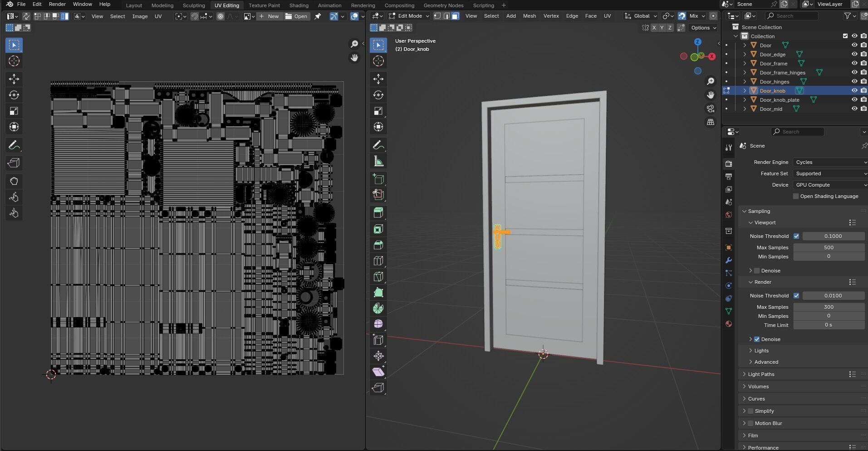Enable the Motion Blur checkbox
This screenshot has width=868, height=451.
click(750, 423)
